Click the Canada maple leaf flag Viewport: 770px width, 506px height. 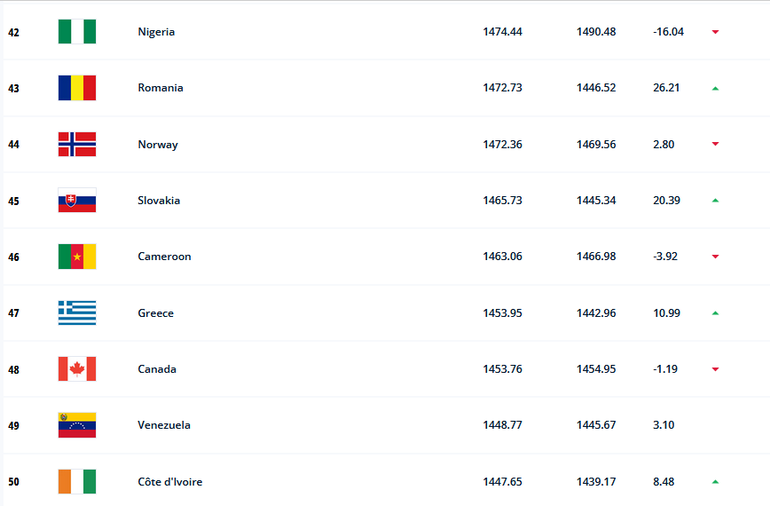(x=77, y=369)
